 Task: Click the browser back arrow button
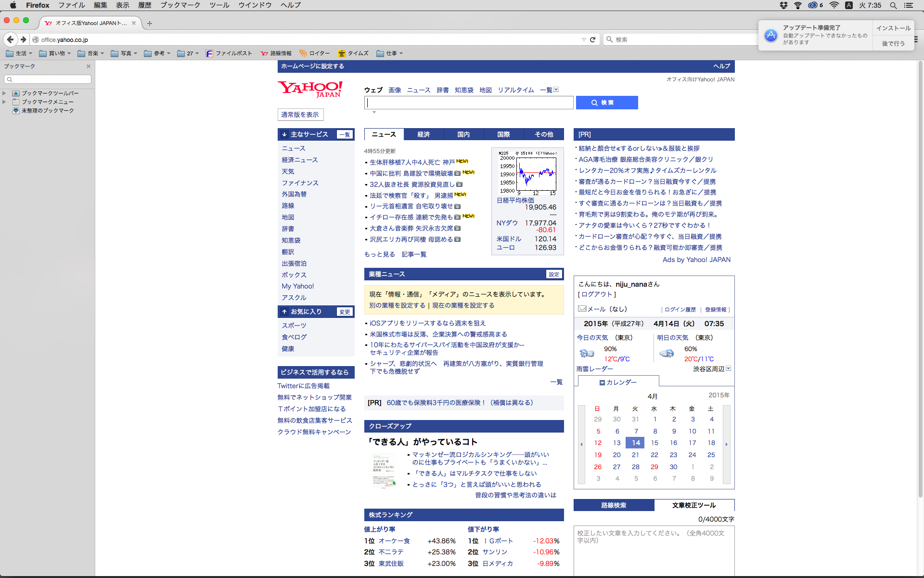[10, 39]
